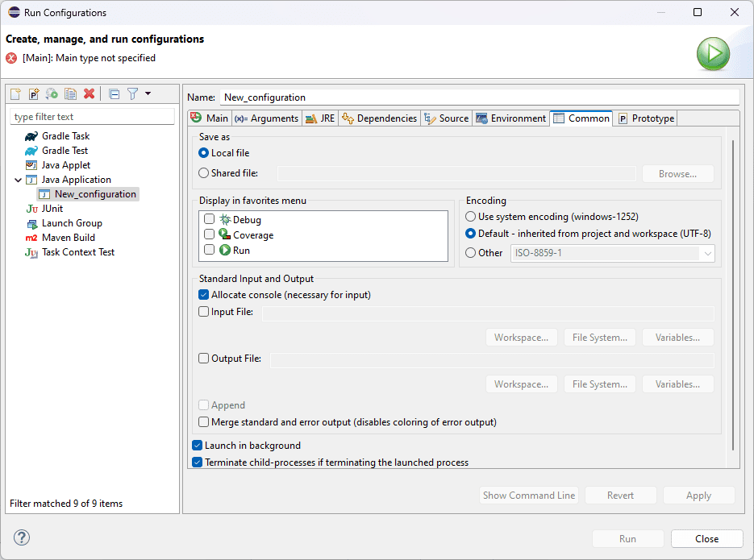Switch to the Prototype tab
This screenshot has height=560, width=754.
click(x=646, y=118)
